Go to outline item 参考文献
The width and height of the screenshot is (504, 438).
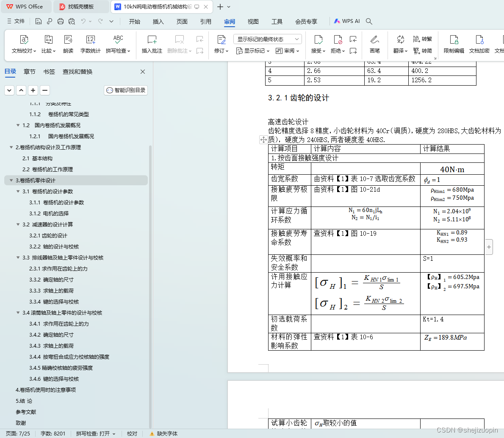coord(26,412)
